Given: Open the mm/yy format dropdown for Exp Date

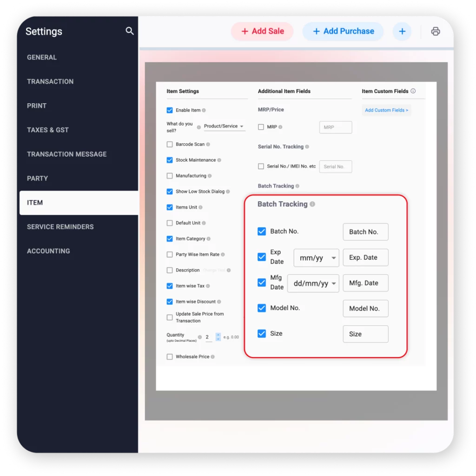Looking at the screenshot, I should tap(316, 258).
